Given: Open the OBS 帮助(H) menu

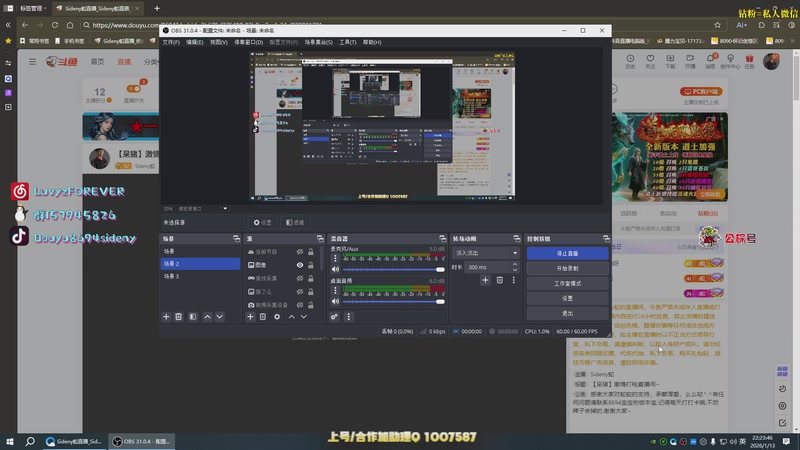Looking at the screenshot, I should point(372,42).
